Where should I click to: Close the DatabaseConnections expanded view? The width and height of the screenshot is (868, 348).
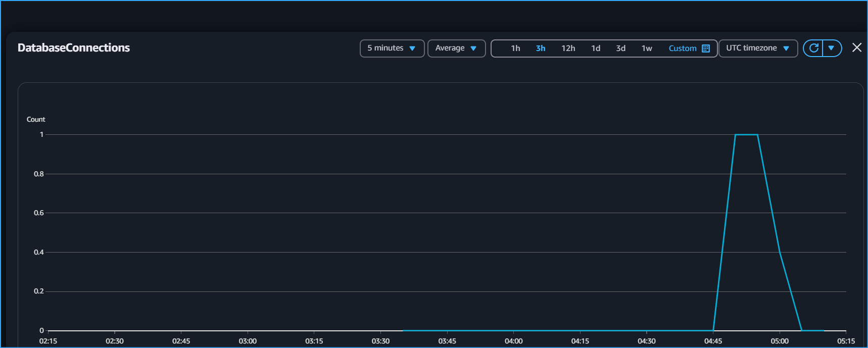click(x=857, y=47)
